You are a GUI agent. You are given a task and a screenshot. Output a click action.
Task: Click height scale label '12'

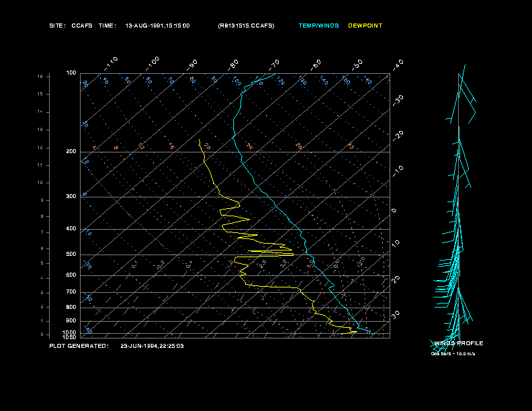[40, 148]
